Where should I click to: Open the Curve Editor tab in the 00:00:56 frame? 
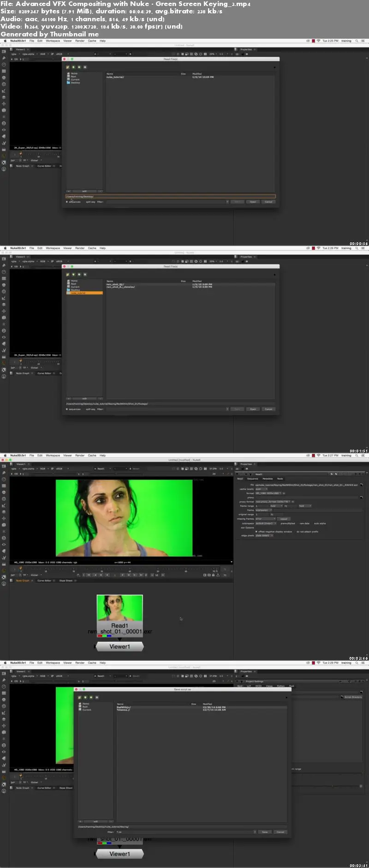coord(44,166)
